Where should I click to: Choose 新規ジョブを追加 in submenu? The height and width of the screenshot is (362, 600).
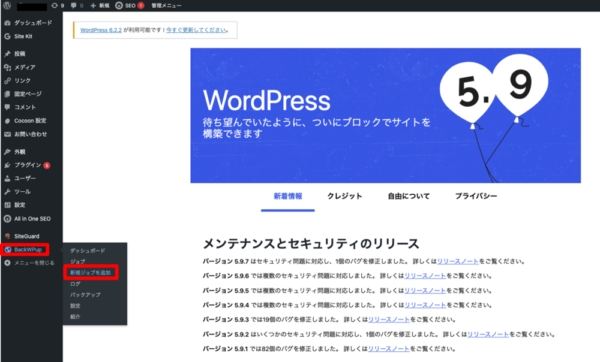pos(90,273)
